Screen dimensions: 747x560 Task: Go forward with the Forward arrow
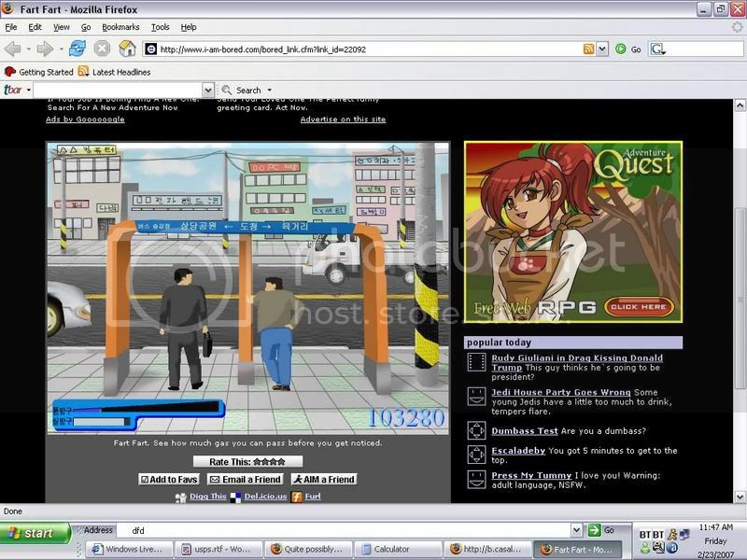tap(45, 49)
